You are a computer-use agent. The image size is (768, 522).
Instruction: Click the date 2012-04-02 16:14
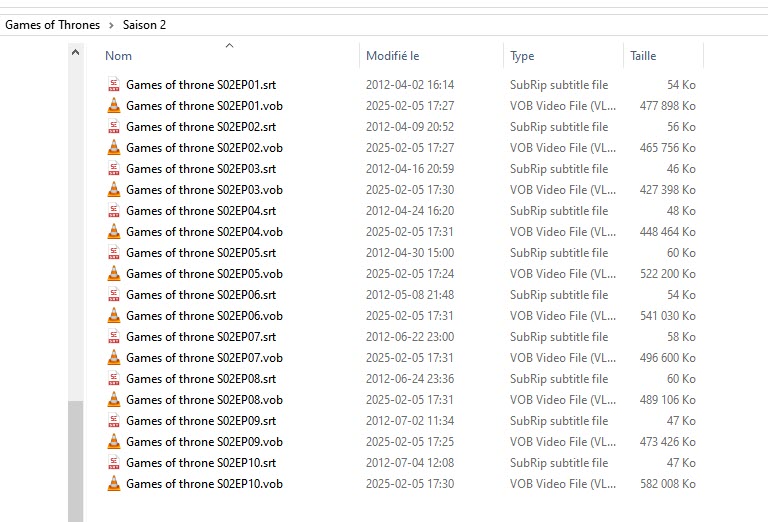tap(410, 85)
